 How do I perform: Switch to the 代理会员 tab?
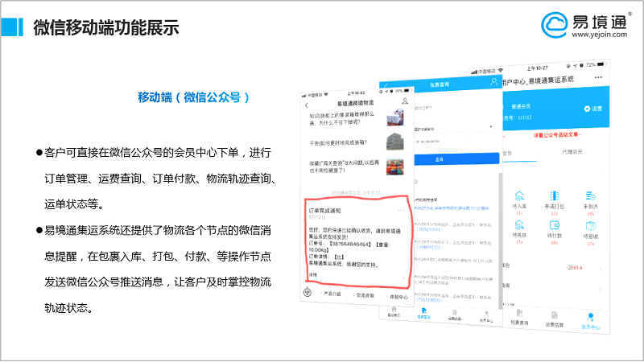[x=573, y=152]
